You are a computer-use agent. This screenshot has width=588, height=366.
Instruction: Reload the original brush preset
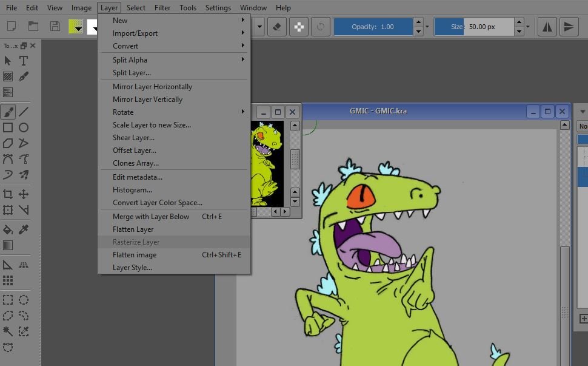(x=321, y=27)
